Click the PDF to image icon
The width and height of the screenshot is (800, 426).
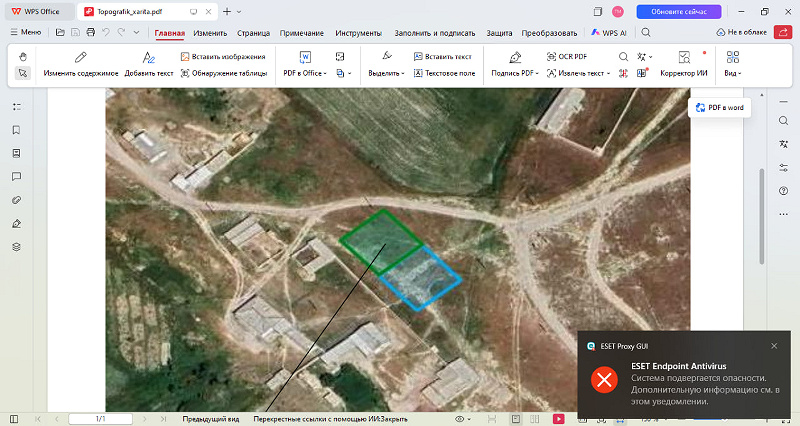point(340,57)
